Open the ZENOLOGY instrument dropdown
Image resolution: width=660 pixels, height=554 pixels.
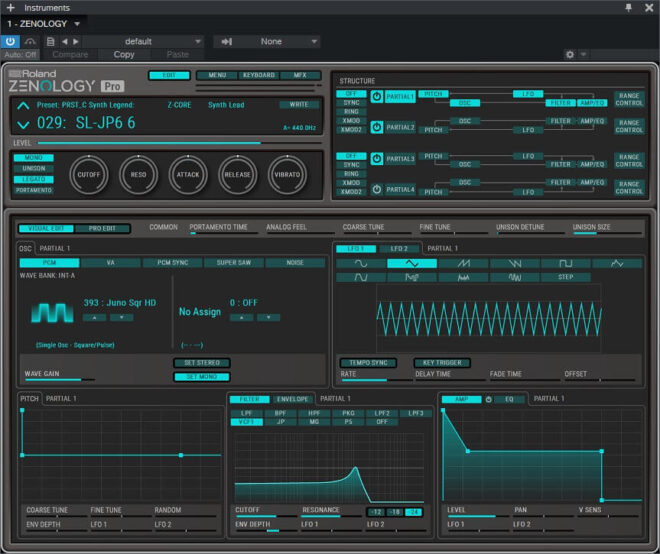pos(77,24)
